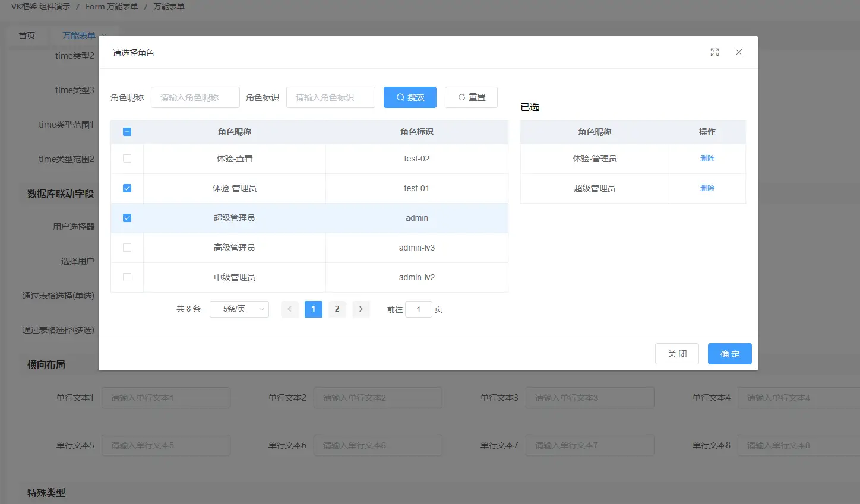The width and height of the screenshot is (860, 504).
Task: Click the fullscreen expand icon in dialog header
Action: point(714,52)
